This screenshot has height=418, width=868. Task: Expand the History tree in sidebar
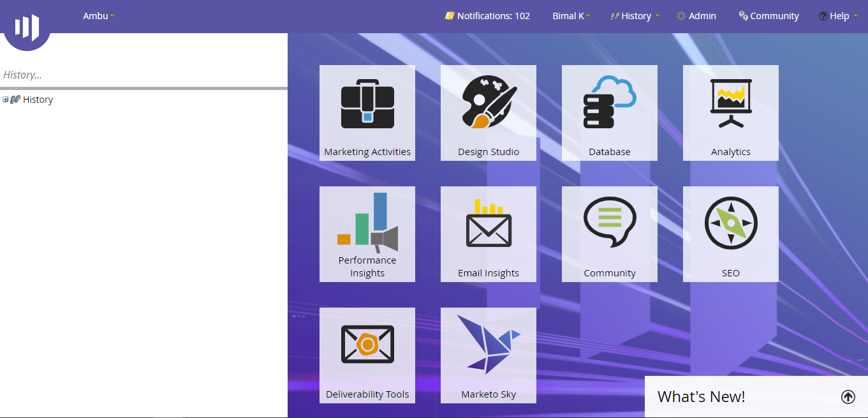coord(5,99)
